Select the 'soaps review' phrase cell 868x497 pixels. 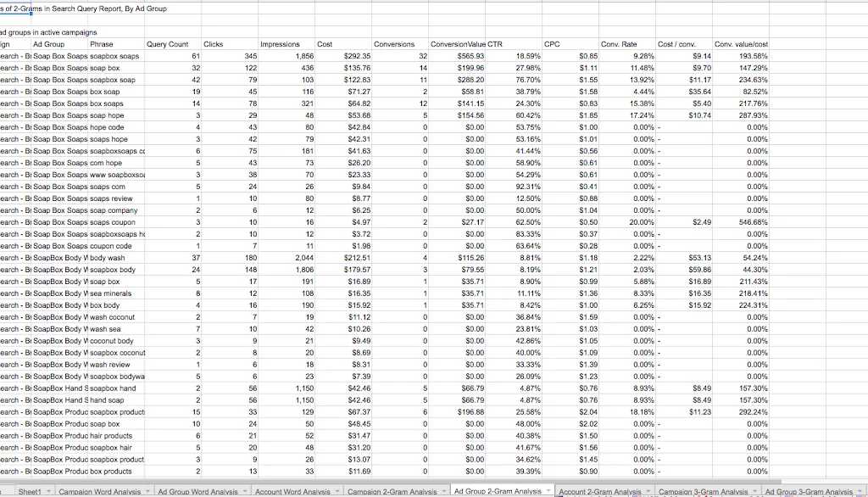point(116,198)
